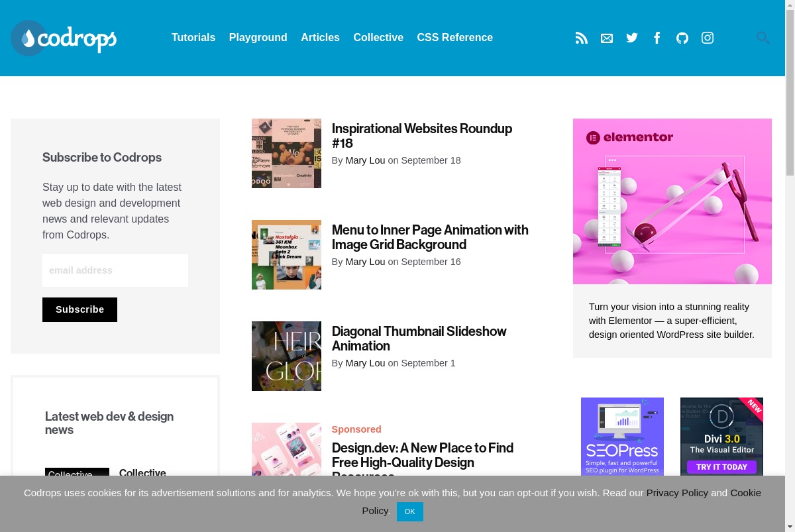Screen dimensions: 795x532
Task: Click the Sponsored label
Action: [x=356, y=429]
